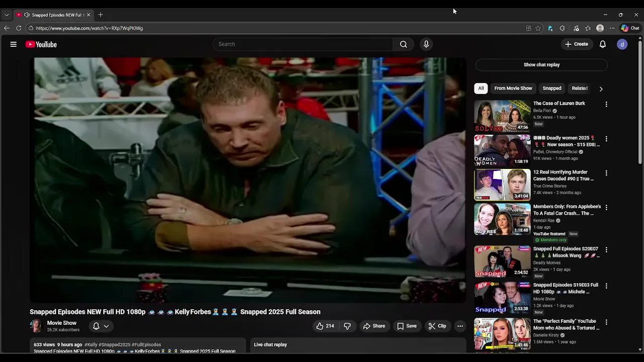This screenshot has width=644, height=362.
Task: Click the Create button
Action: 577,44
